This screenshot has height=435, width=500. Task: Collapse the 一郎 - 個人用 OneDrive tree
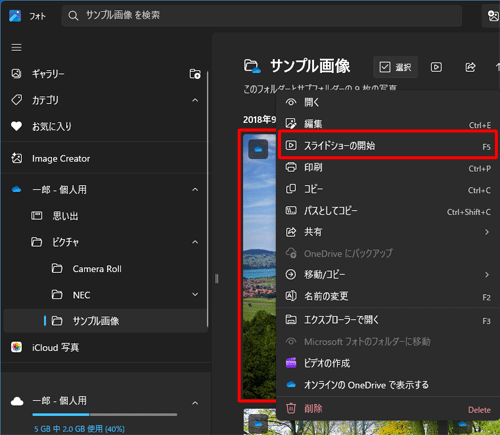tap(195, 190)
